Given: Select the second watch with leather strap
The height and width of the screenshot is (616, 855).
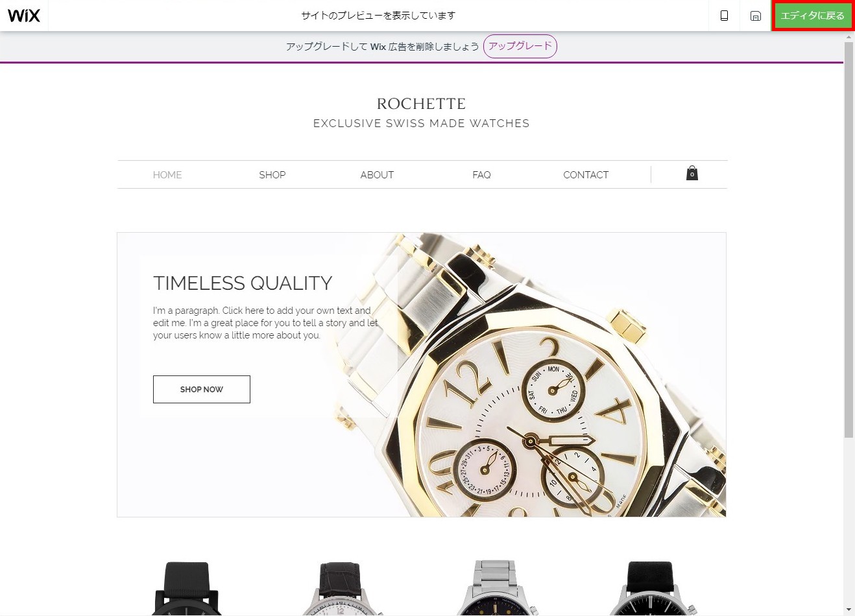Looking at the screenshot, I should click(x=341, y=588).
